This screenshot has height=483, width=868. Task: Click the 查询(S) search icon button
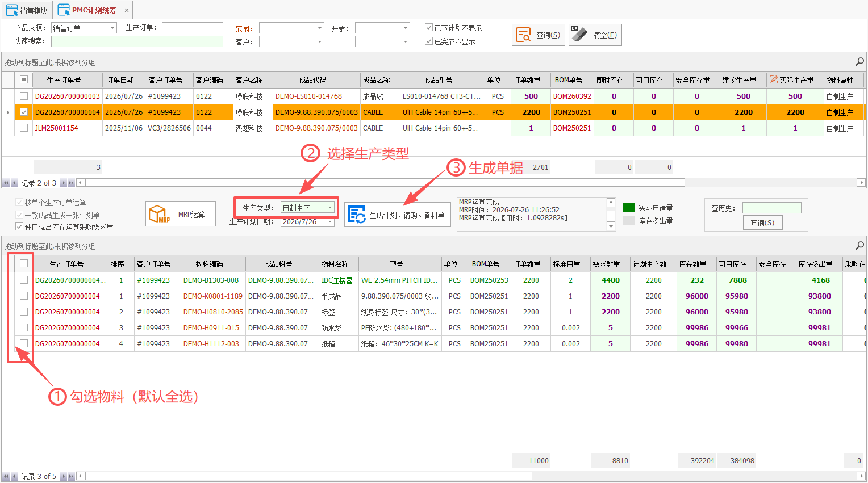click(523, 35)
